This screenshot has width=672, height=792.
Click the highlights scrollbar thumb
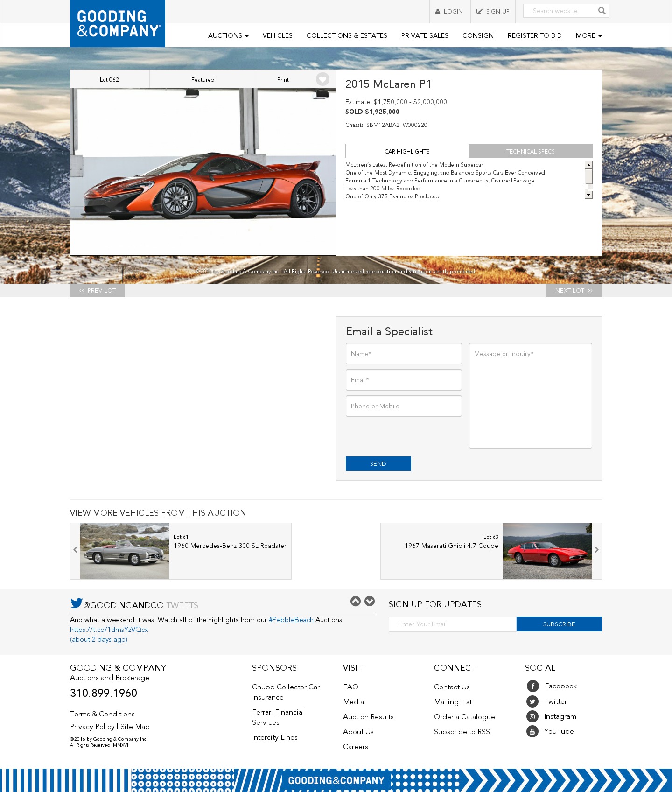coord(589,176)
